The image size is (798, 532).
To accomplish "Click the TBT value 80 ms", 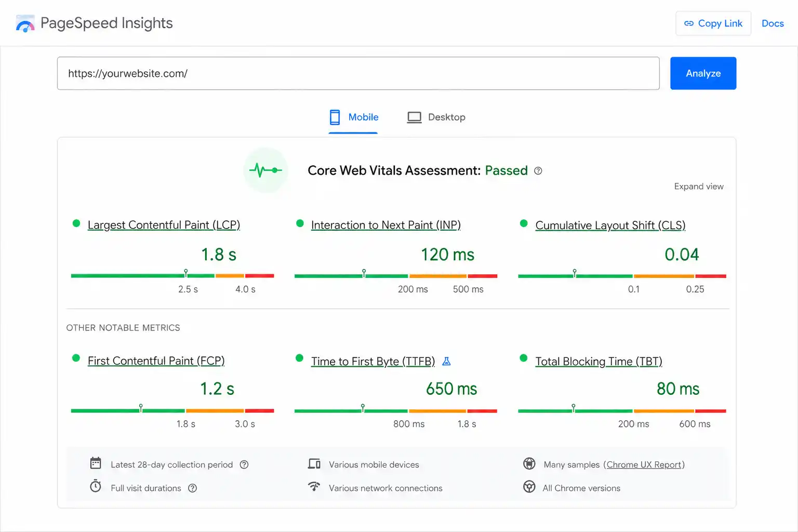I will point(678,389).
